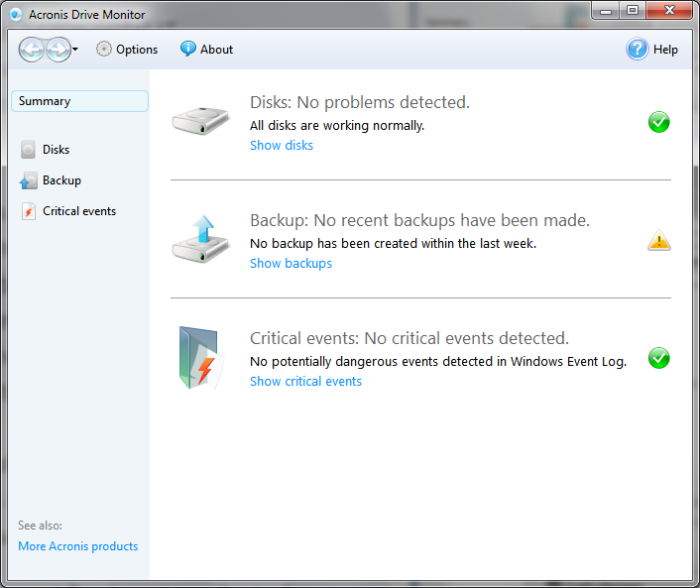Open Options from the toolbar
This screenshot has width=700, height=588.
click(127, 50)
